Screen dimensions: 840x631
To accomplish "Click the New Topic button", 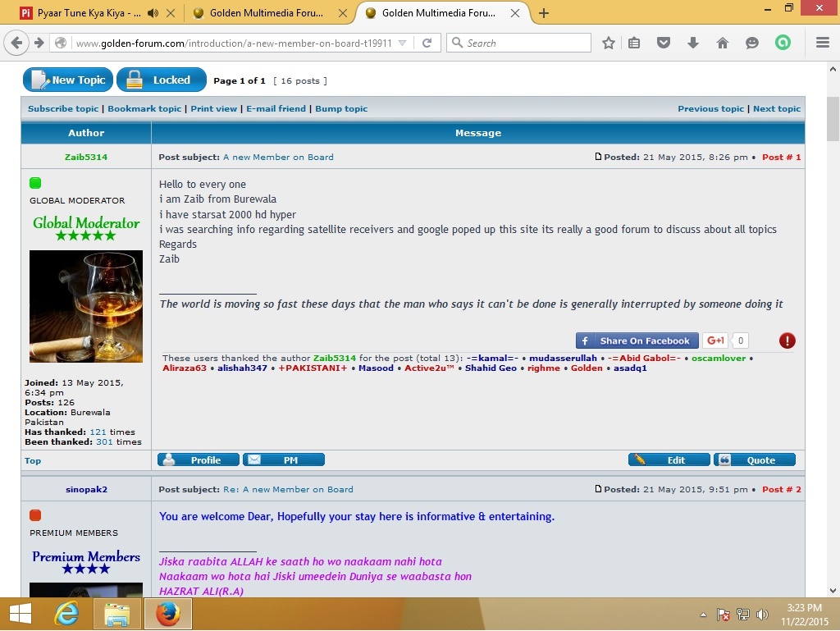I will click(68, 80).
